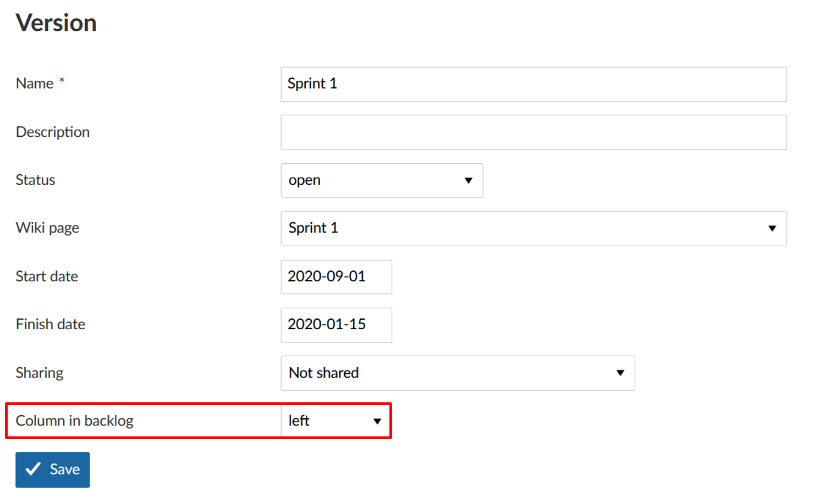Image resolution: width=825 pixels, height=504 pixels.
Task: Open the Wiki page dropdown showing Sprint 1
Action: click(533, 229)
